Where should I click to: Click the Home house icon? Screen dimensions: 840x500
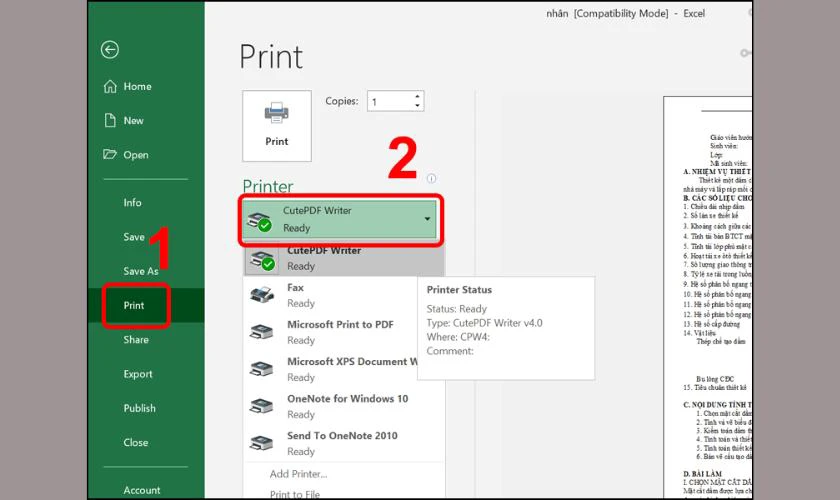click(x=110, y=86)
